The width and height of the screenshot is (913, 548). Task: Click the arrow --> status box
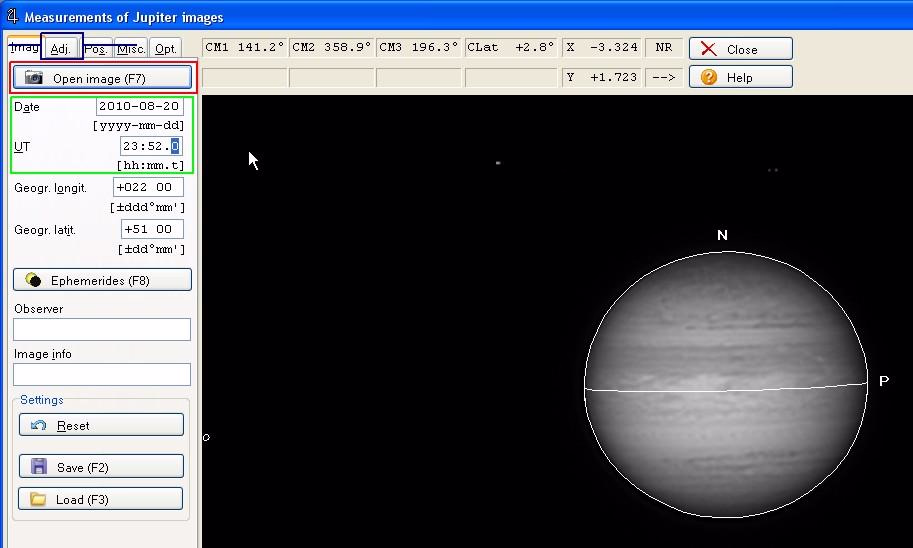tap(663, 77)
